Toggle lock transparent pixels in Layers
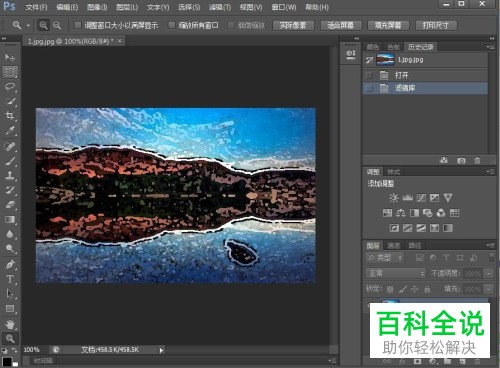 point(390,289)
